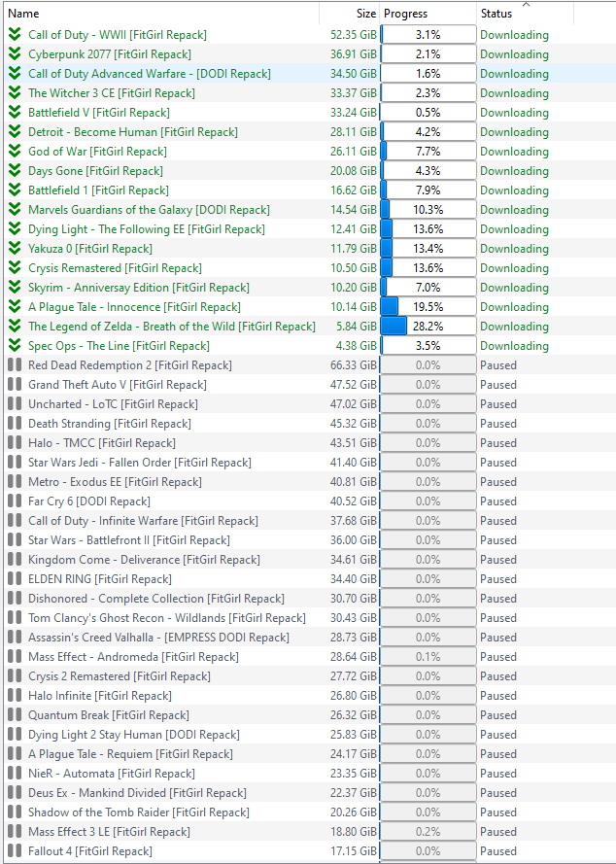Click downloading icon next to Cyberpunk 2077
616x864 pixels.
[x=15, y=54]
